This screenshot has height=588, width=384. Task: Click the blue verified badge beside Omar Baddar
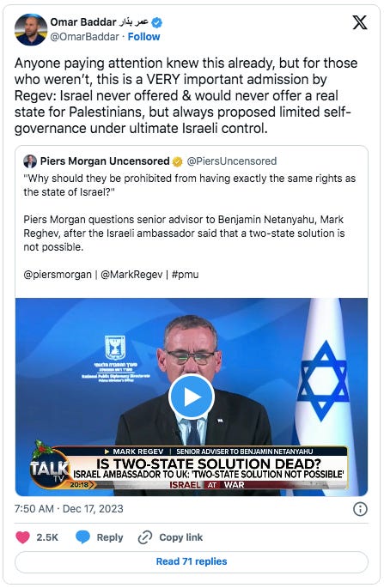coord(157,23)
